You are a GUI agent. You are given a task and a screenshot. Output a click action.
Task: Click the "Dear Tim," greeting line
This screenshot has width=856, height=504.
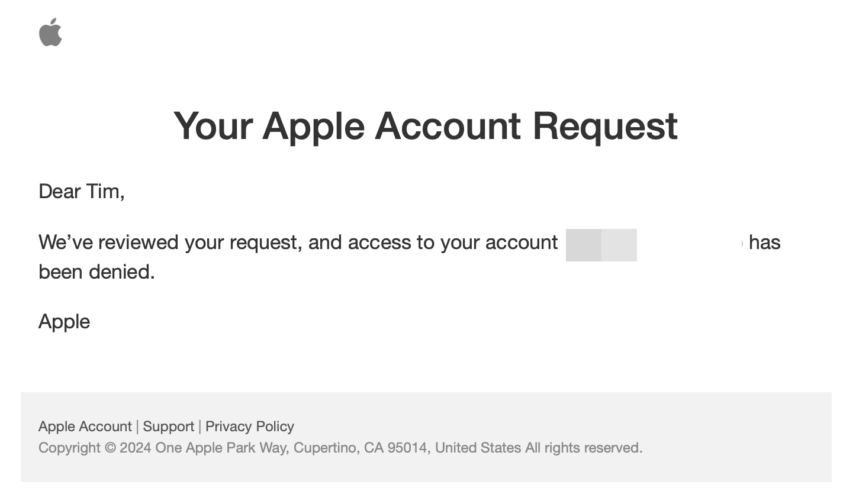pyautogui.click(x=81, y=192)
